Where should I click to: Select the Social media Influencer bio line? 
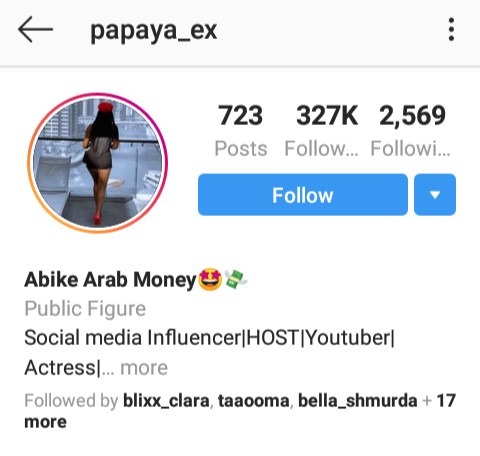point(209,338)
